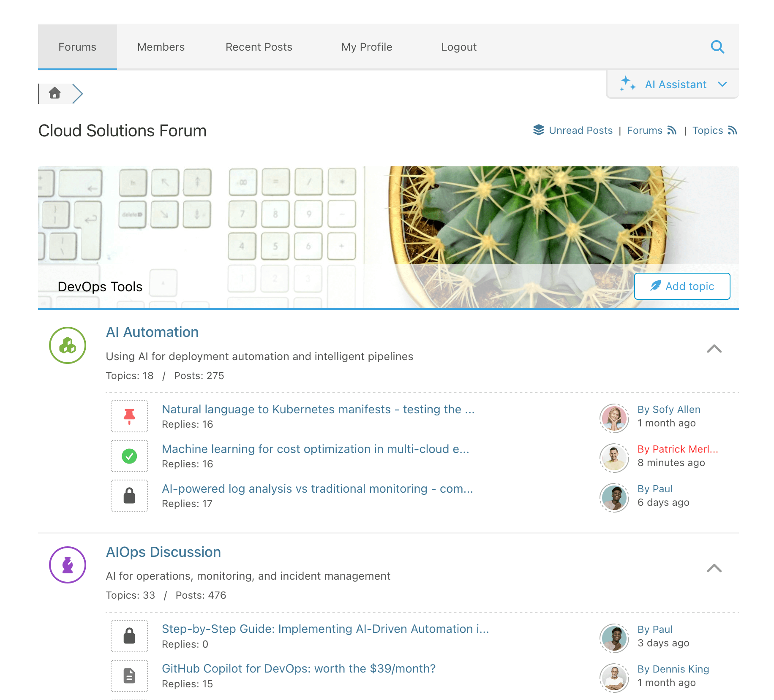Click Sofy Allen's avatar picture
Viewport: 774px width, 700px height.
coord(613,418)
